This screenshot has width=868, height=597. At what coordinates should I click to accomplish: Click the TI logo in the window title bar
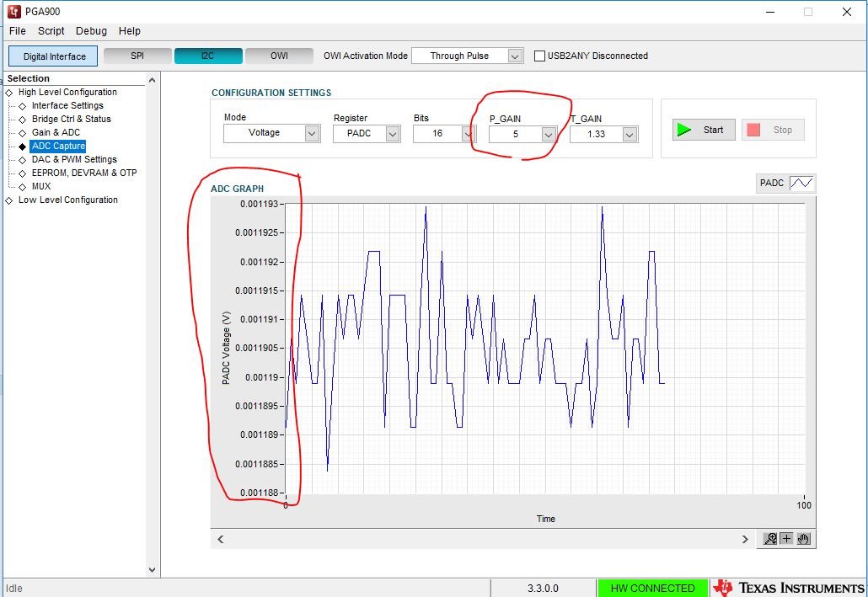12,11
